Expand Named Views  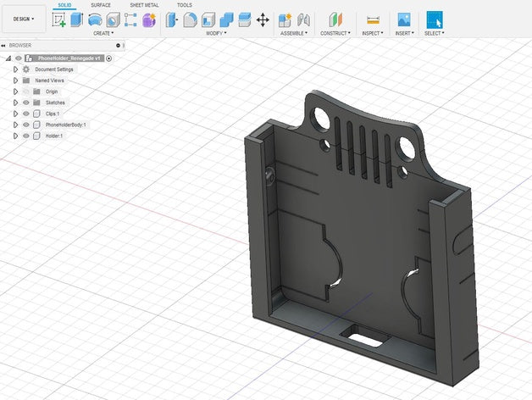(15, 81)
